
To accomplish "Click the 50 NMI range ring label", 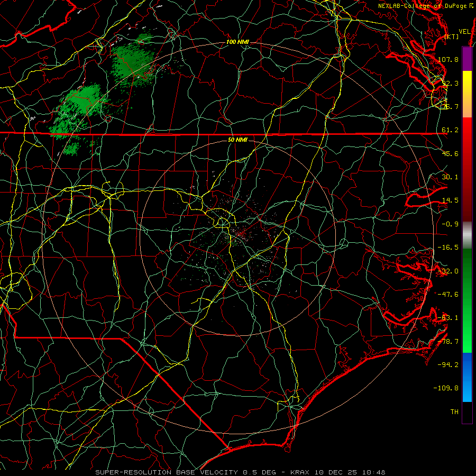I will [237, 140].
